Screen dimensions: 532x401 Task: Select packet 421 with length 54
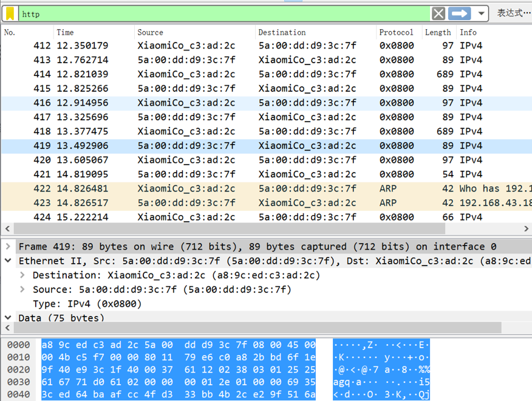[267, 174]
